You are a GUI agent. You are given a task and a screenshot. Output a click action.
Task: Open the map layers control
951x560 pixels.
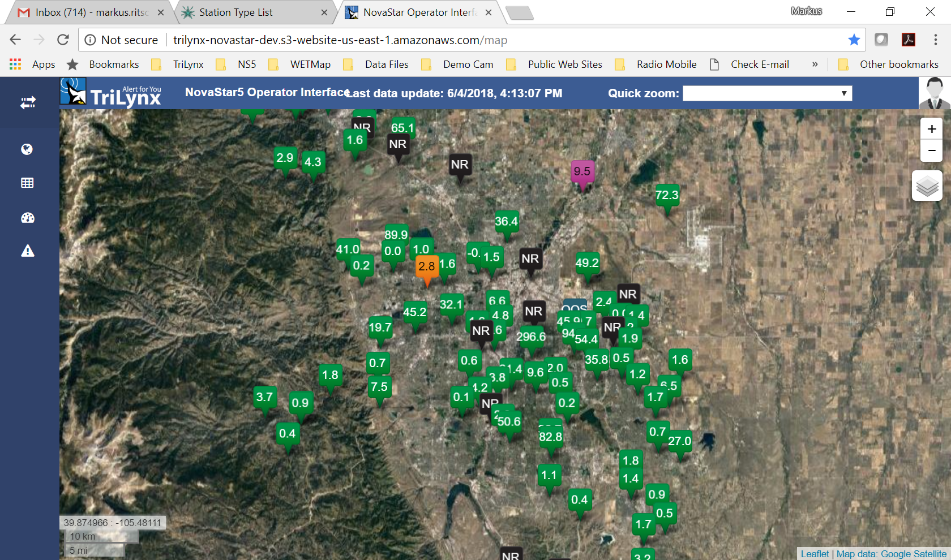pos(927,186)
